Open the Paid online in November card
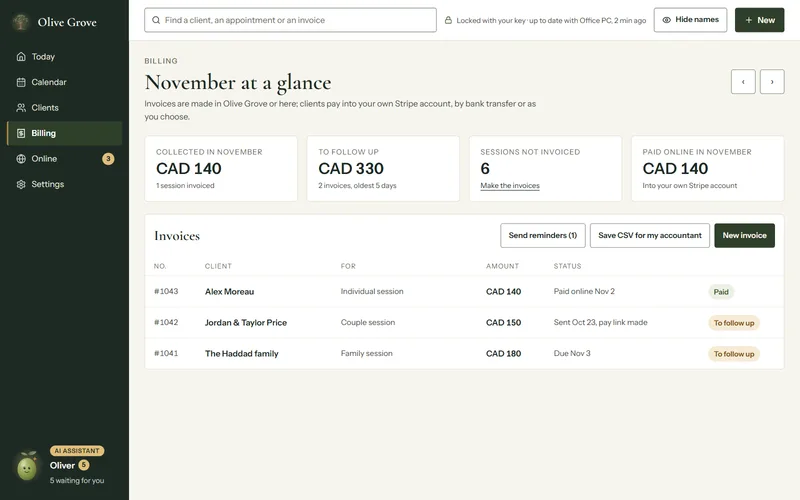This screenshot has width=800, height=500. coord(707,168)
